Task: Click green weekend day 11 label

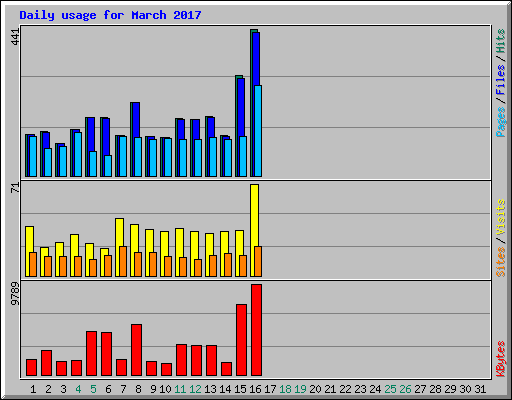Action: 180,389
